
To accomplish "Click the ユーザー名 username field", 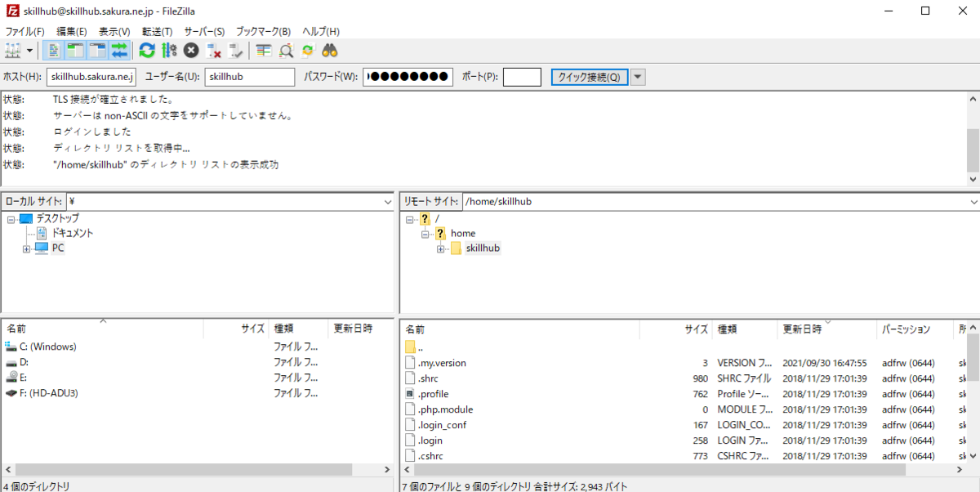I will 249,77.
